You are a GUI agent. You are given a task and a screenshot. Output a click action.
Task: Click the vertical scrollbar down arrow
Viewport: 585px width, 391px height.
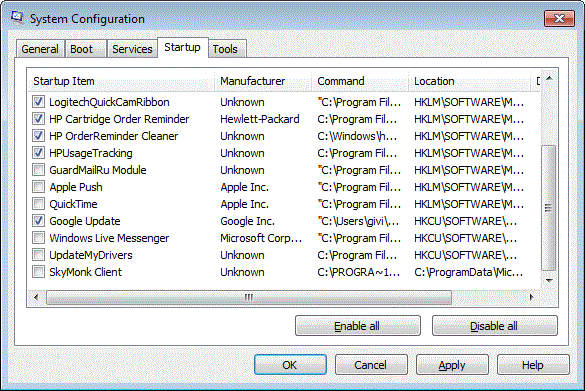tap(549, 280)
